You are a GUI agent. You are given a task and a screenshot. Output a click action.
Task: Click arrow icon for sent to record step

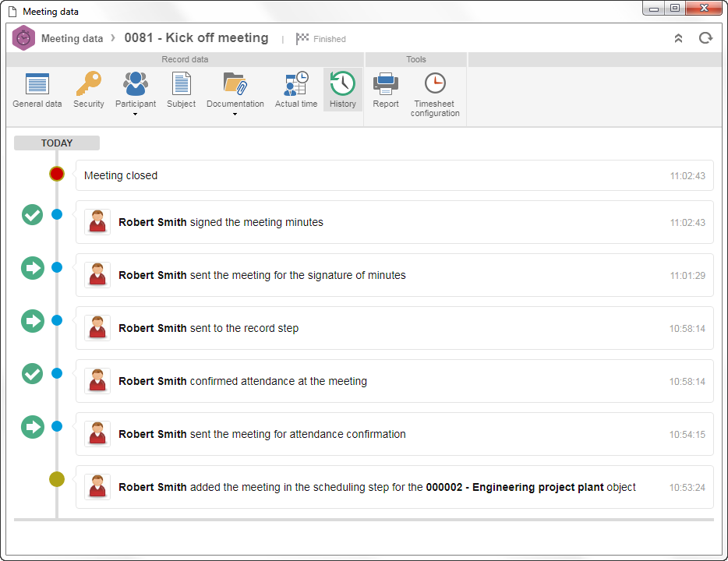pyautogui.click(x=33, y=321)
